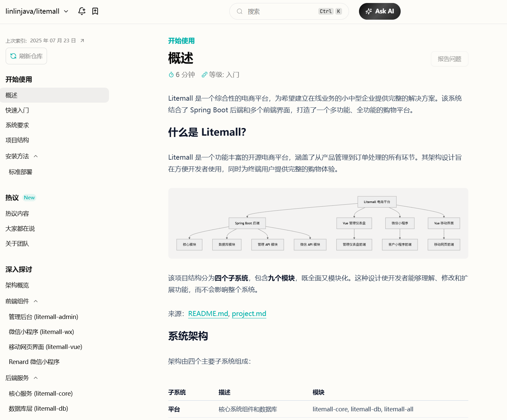Viewport: 507px width, 420px height.
Task: Open the README.md source link
Action: [x=208, y=314]
